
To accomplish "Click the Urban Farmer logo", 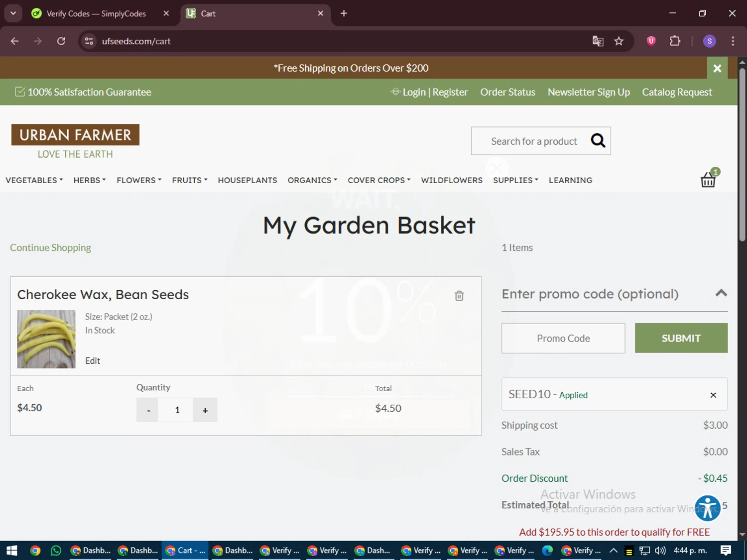I will click(75, 142).
